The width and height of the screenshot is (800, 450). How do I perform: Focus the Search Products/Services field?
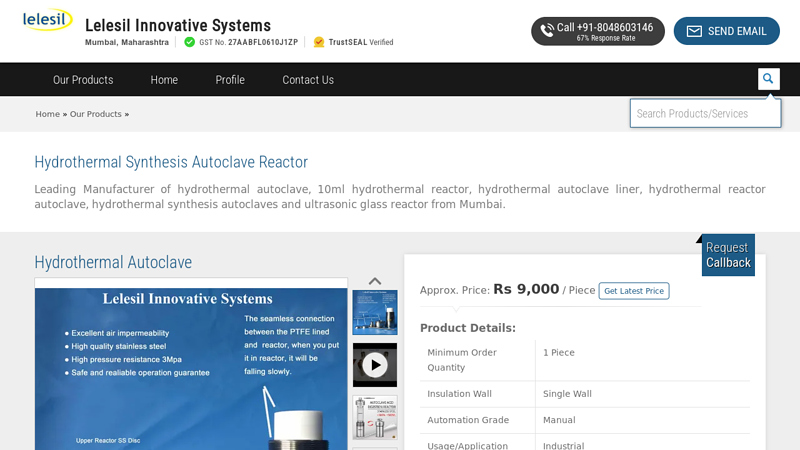(x=705, y=113)
